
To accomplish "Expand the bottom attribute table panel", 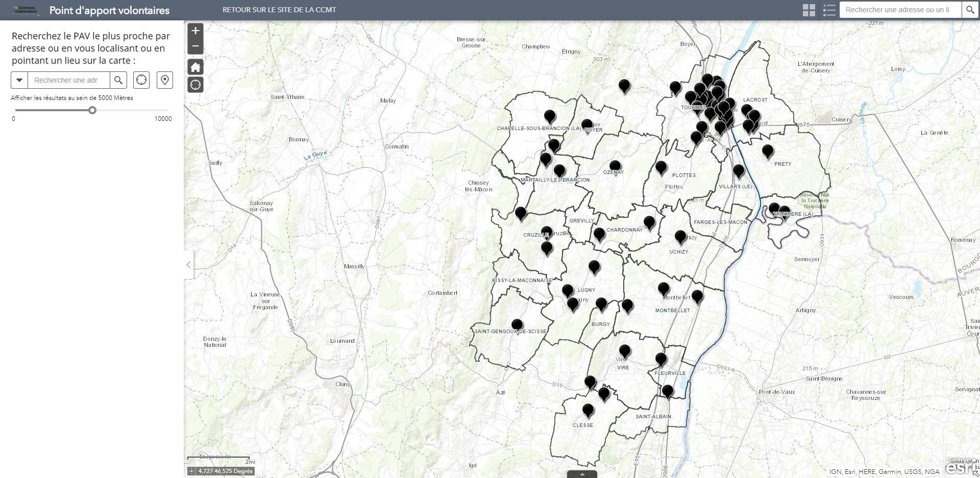I will point(582,474).
